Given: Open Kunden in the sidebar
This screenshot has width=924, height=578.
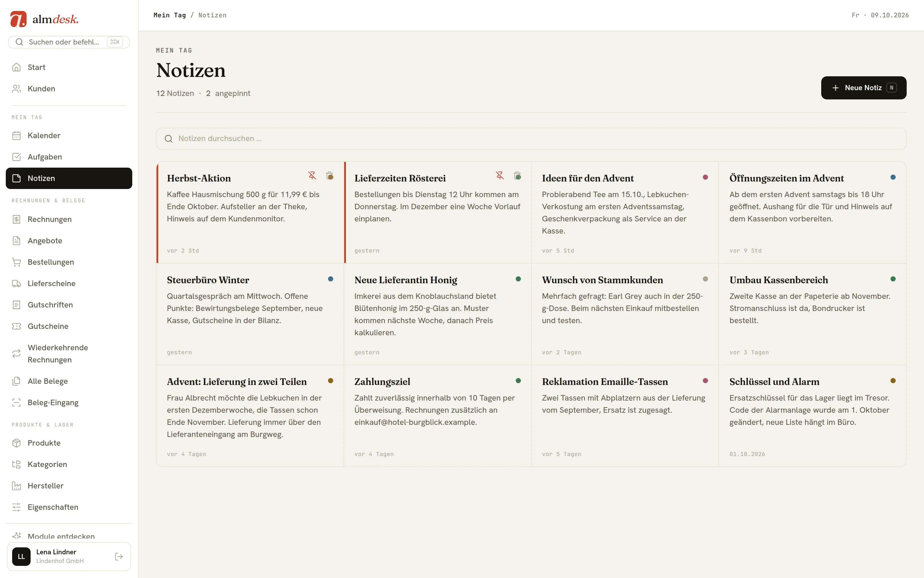Looking at the screenshot, I should pyautogui.click(x=69, y=89).
